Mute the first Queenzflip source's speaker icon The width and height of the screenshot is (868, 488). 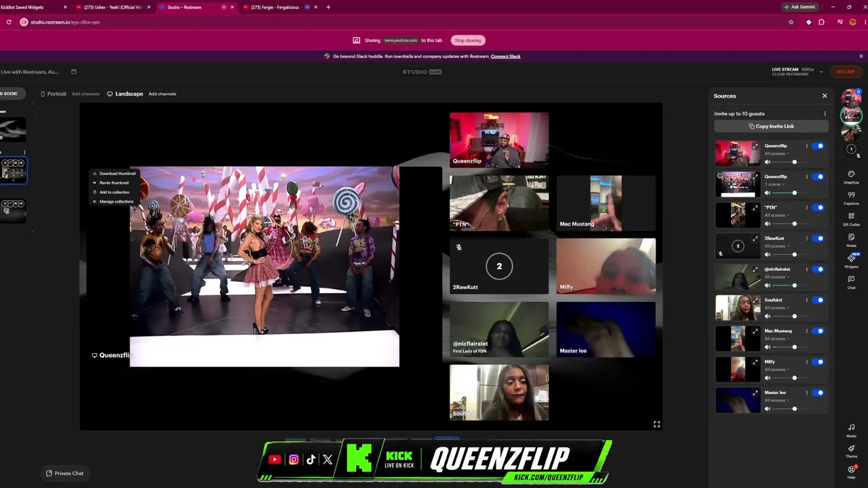(768, 162)
